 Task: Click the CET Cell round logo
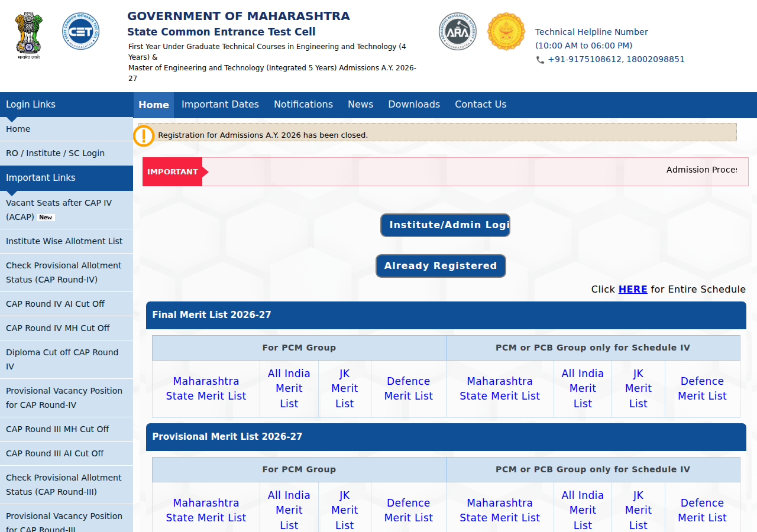point(81,31)
